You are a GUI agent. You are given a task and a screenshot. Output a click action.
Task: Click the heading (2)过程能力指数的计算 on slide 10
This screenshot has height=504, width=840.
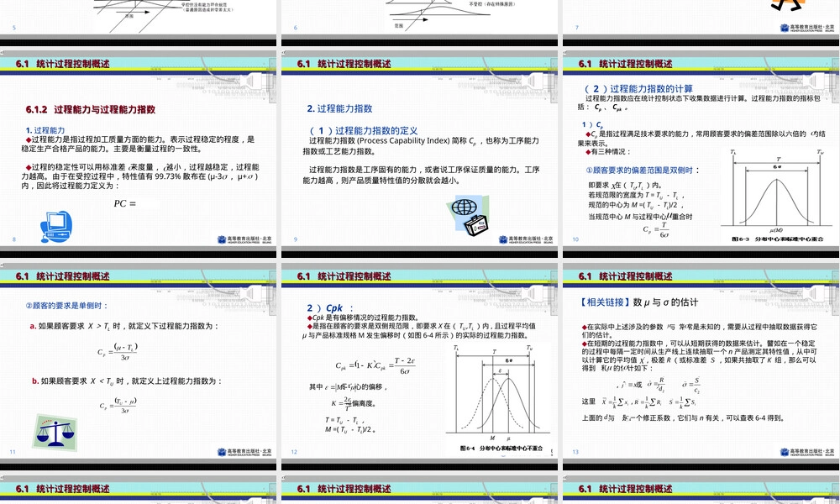[x=638, y=88]
